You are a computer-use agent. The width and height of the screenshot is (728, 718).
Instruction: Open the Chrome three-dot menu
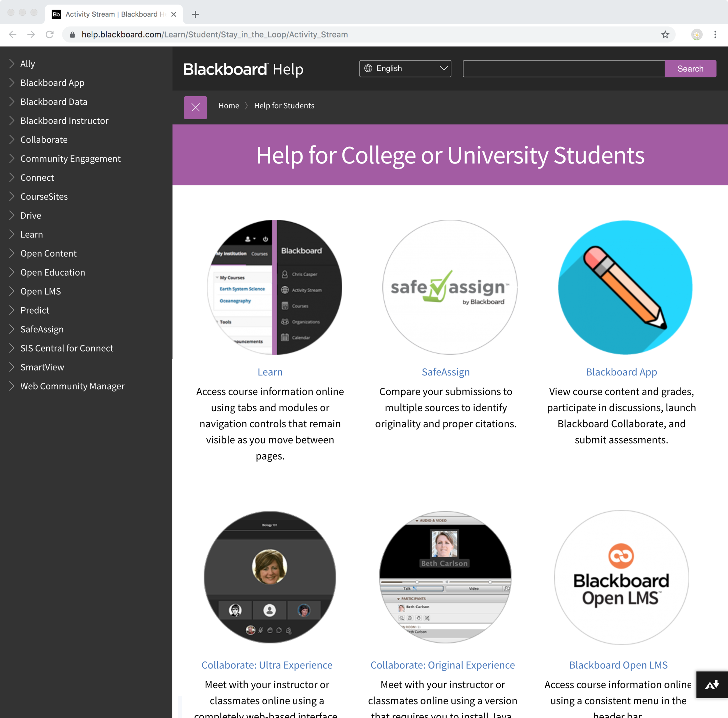tap(715, 35)
